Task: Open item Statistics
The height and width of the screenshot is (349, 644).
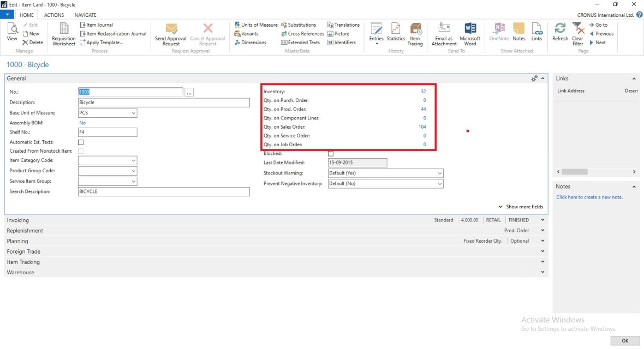Action: pyautogui.click(x=396, y=30)
